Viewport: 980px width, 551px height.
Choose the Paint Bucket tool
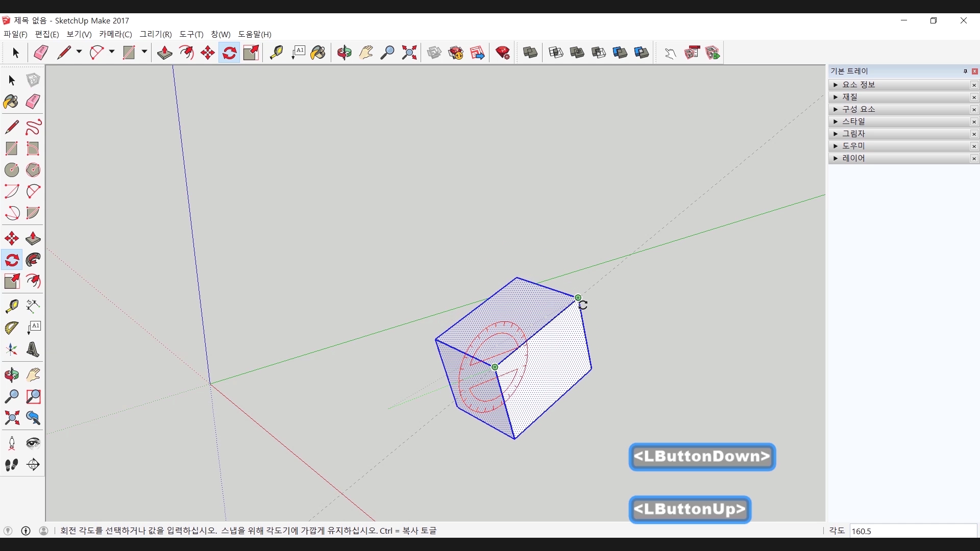point(11,102)
